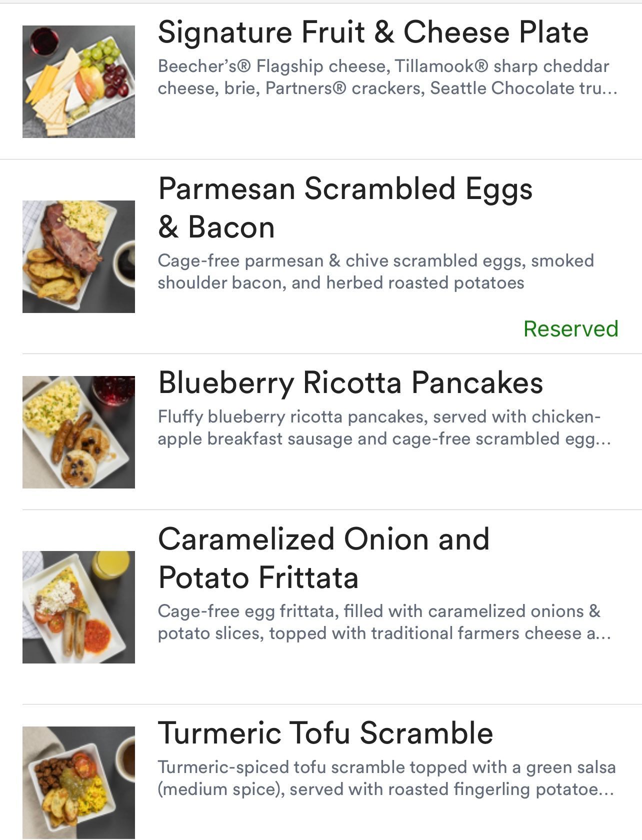The image size is (642, 840).
Task: Click the green Reserved label
Action: pyautogui.click(x=570, y=329)
